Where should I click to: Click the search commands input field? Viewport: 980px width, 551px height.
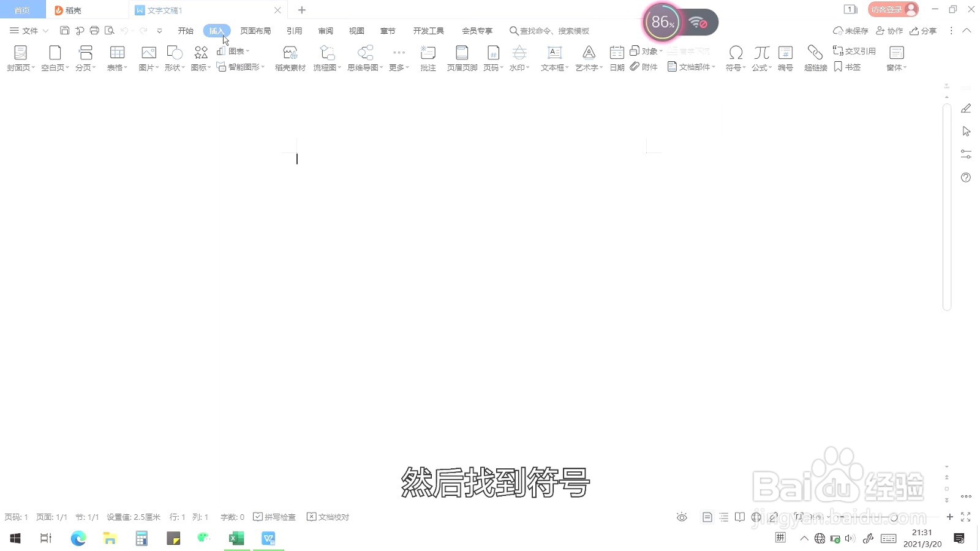tap(554, 31)
